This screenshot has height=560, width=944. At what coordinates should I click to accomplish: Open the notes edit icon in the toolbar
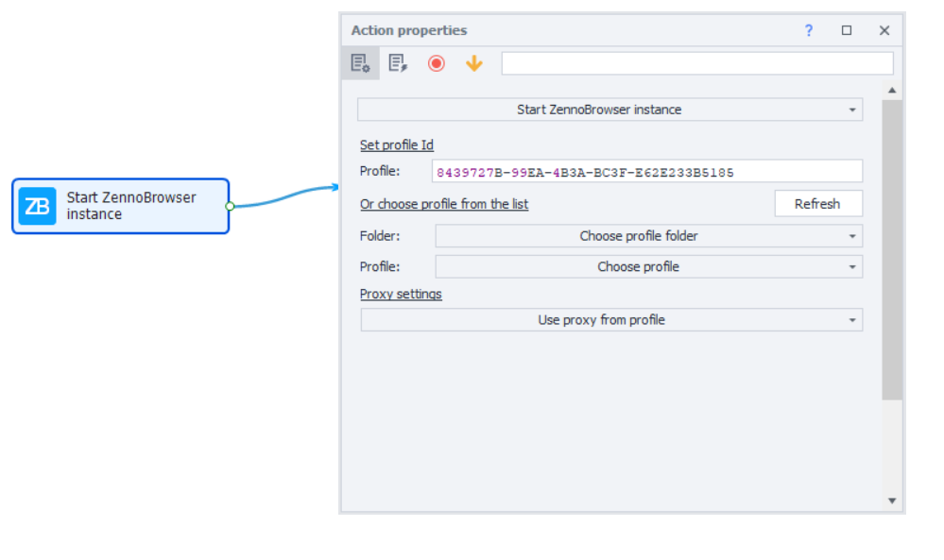pos(398,63)
